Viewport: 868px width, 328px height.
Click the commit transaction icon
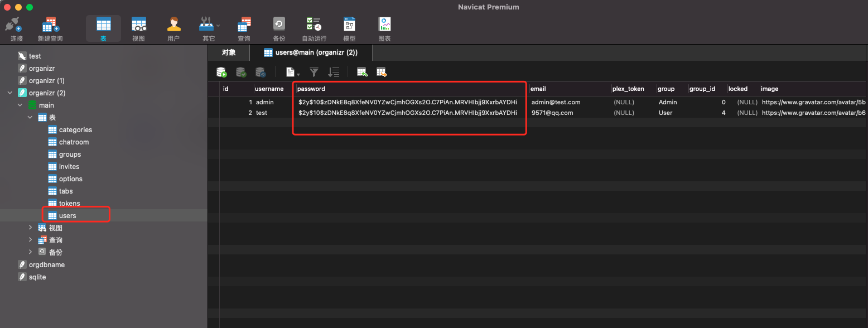point(241,72)
